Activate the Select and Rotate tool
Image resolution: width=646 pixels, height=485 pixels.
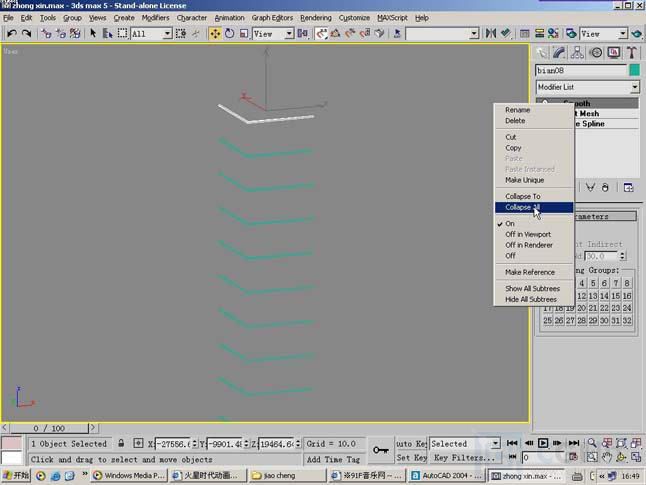(229, 34)
